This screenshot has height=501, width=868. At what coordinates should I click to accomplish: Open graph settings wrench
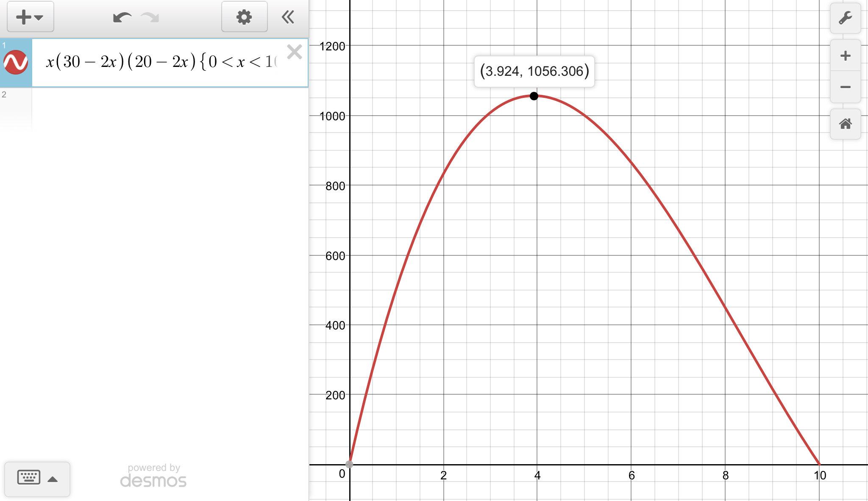tap(845, 18)
